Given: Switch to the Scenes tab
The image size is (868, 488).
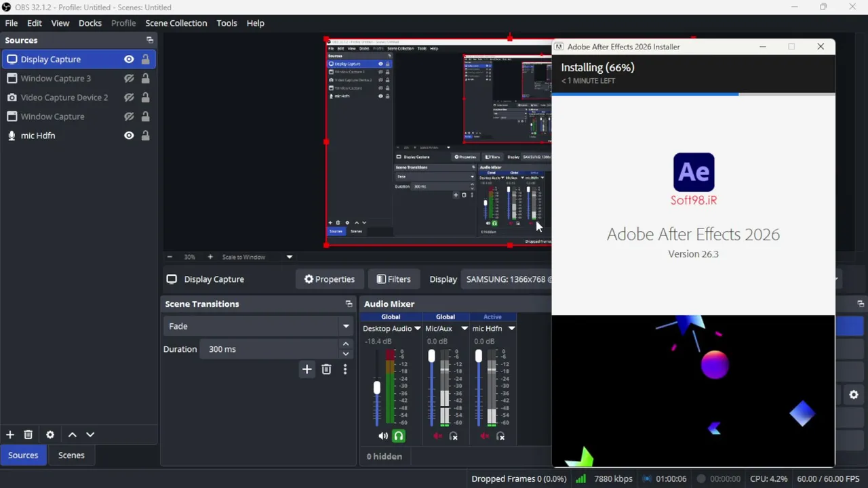Looking at the screenshot, I should 71,455.
